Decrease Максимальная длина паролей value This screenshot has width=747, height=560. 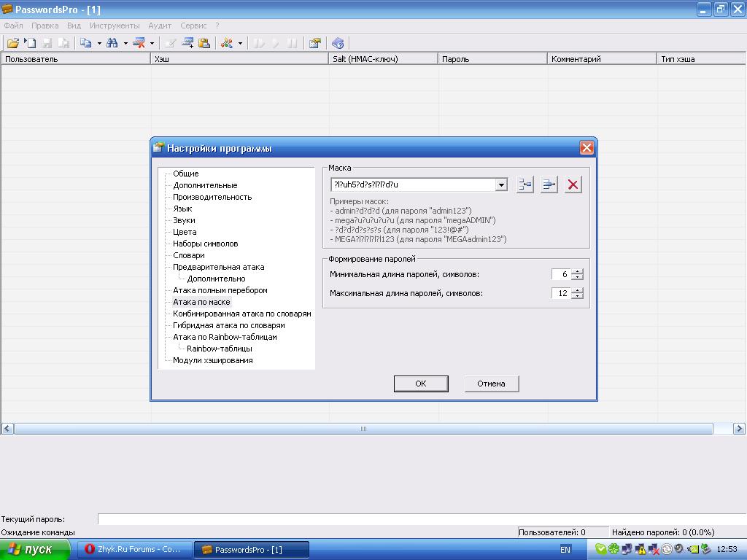(x=578, y=296)
